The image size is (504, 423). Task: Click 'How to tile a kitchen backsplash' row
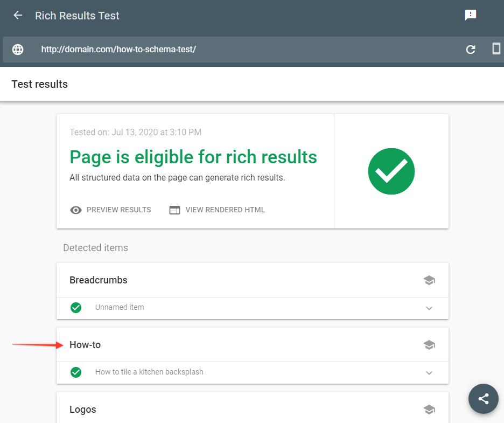(149, 372)
